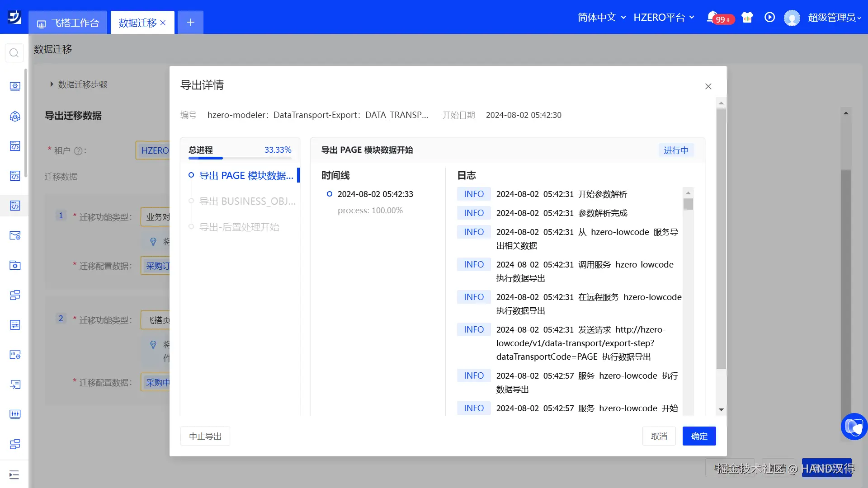The image size is (868, 488).
Task: Click the user avatar icon
Action: (792, 18)
